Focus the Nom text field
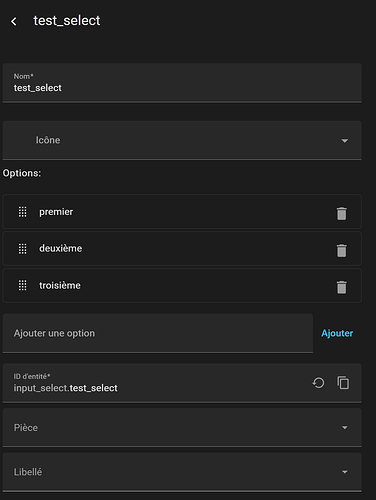 tap(182, 83)
